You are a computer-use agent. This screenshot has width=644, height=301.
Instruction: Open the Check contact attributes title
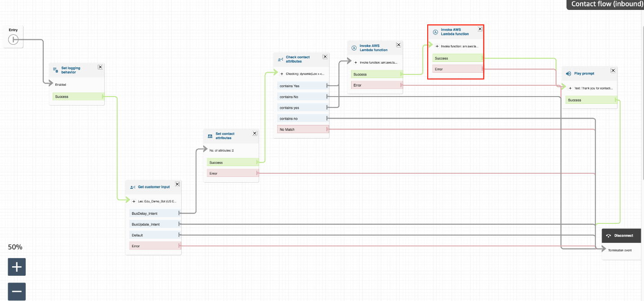pyautogui.click(x=298, y=59)
